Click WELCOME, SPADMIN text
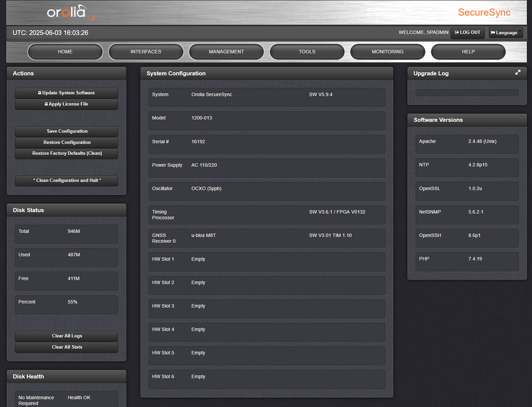532x407 pixels. pos(423,32)
